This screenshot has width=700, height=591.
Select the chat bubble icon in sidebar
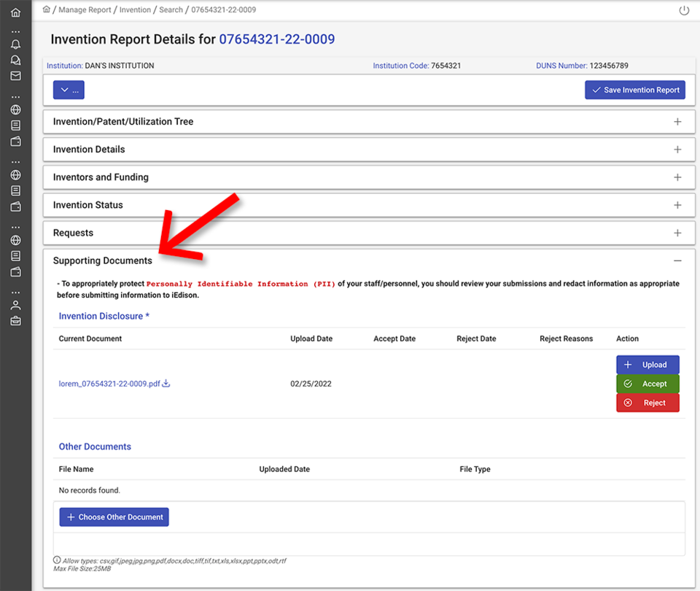point(15,60)
